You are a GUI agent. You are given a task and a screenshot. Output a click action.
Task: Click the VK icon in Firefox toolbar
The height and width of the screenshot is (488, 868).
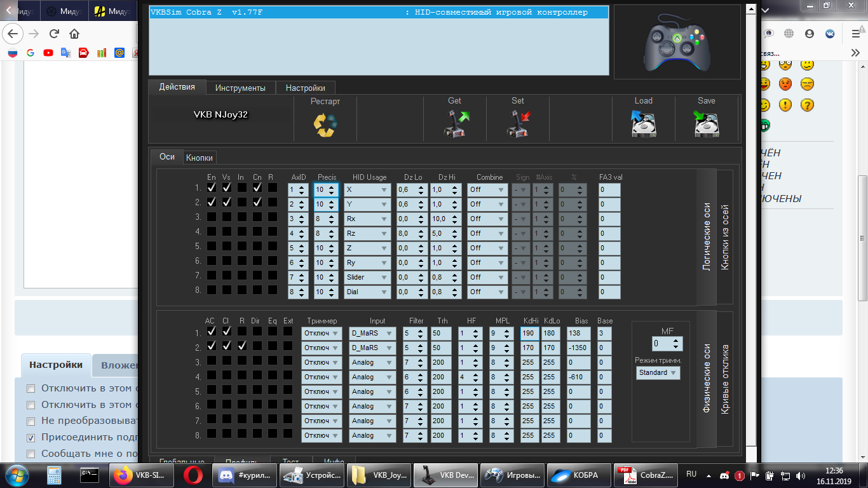pos(830,34)
